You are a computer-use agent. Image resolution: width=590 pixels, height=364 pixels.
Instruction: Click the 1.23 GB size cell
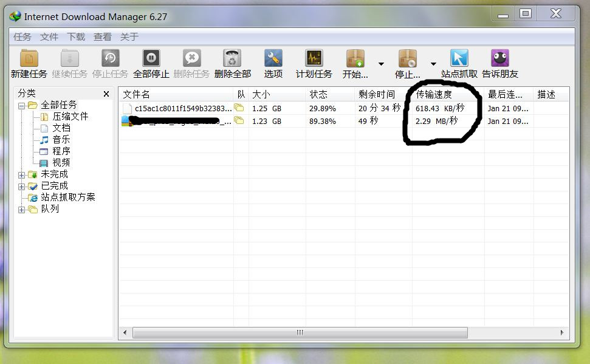tap(267, 121)
